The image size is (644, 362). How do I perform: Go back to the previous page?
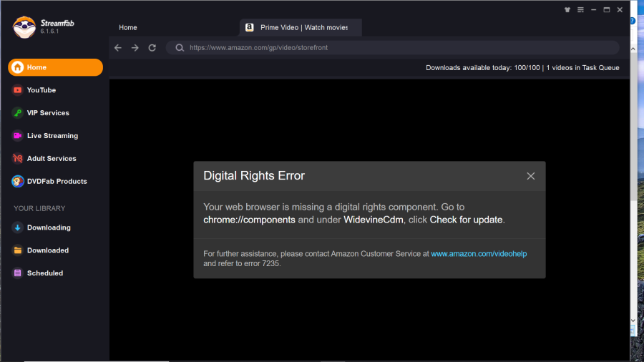[118, 48]
